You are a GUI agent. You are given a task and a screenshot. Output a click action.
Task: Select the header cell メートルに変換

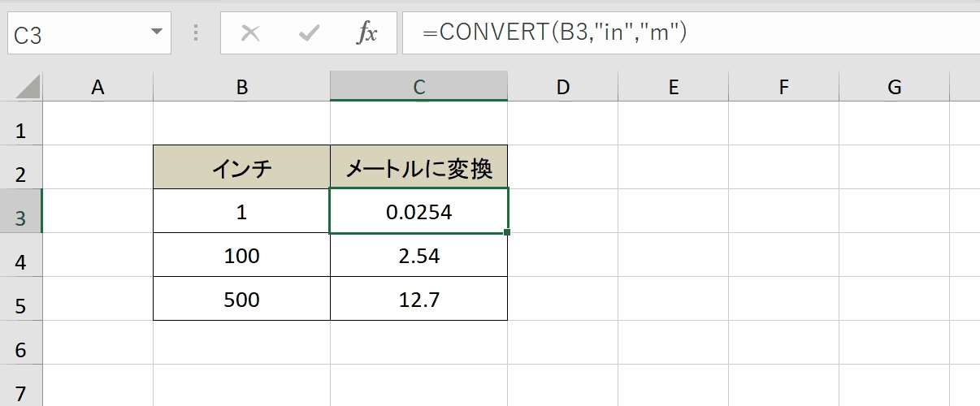(x=419, y=167)
